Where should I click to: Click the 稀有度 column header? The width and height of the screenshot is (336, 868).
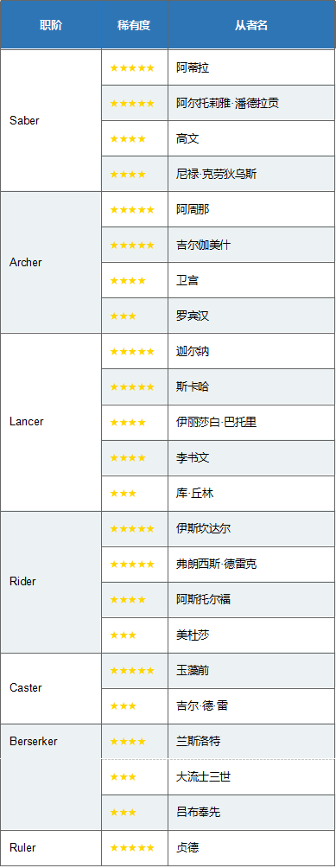coord(135,25)
